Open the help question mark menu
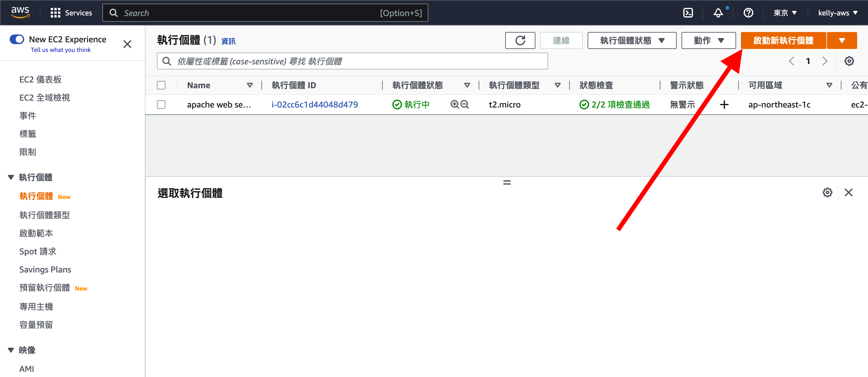The image size is (868, 377). [x=748, y=13]
